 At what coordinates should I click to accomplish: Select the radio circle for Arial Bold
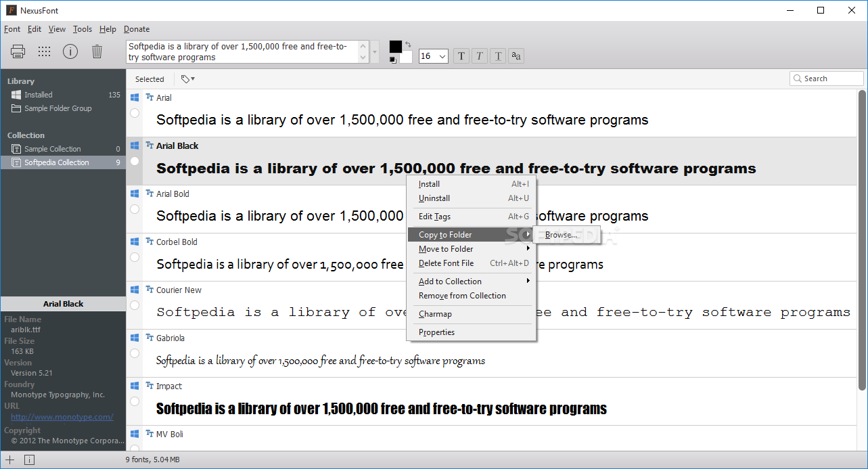click(135, 209)
